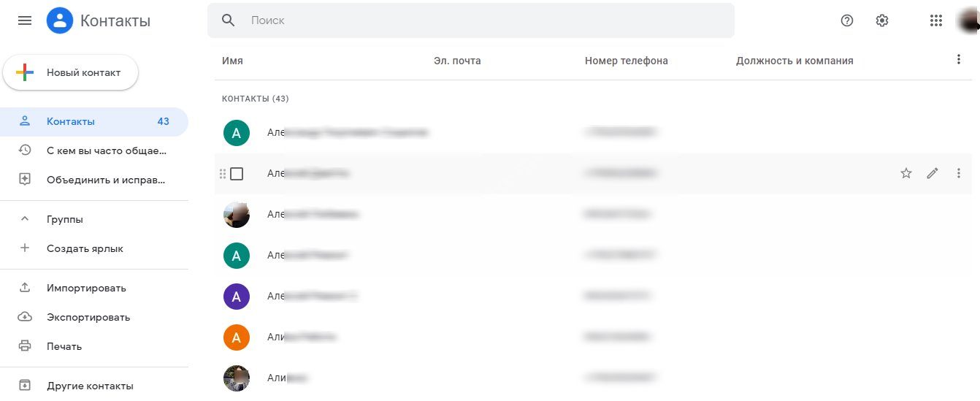Type in the Поиск search field
Image resolution: width=980 pixels, height=401 pixels.
coord(482,20)
